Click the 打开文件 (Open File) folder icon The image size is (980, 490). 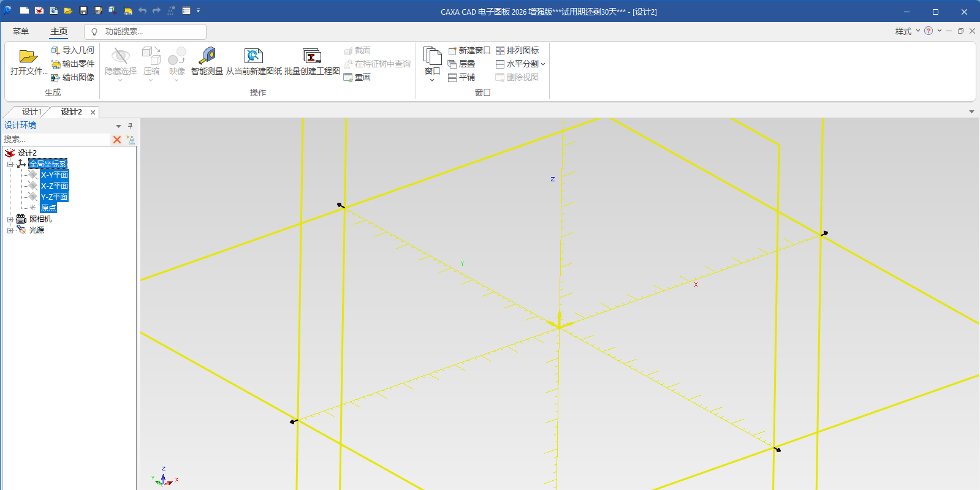(x=28, y=57)
